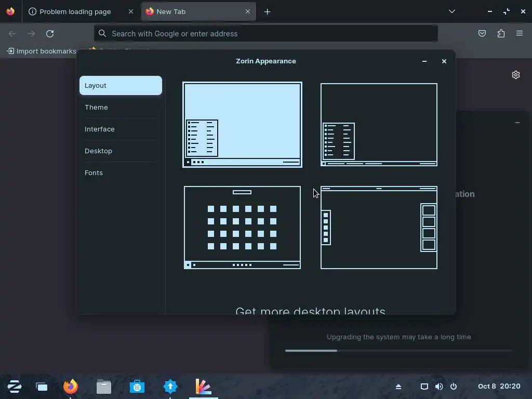Open the Software Updater taskbar icon

click(x=170, y=387)
